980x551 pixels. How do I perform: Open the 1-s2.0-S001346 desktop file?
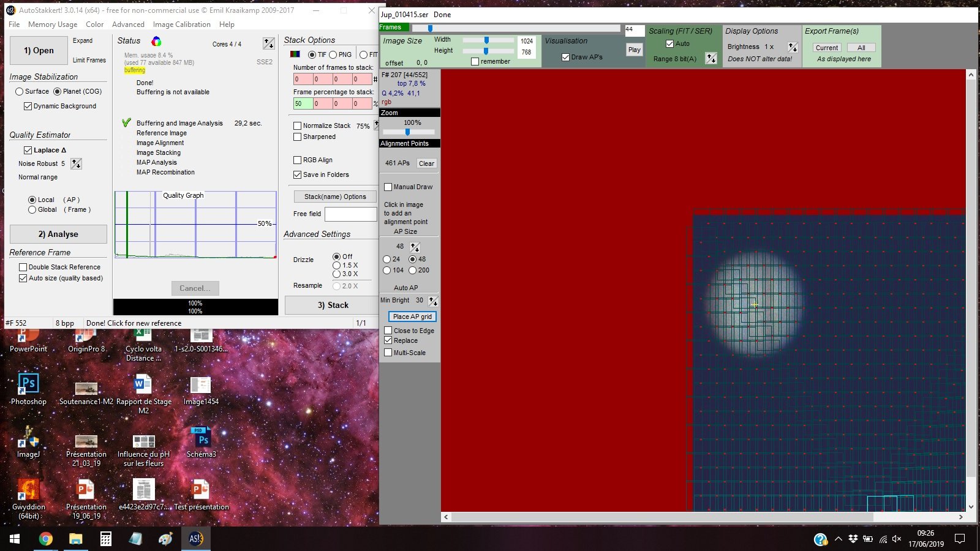tap(201, 340)
